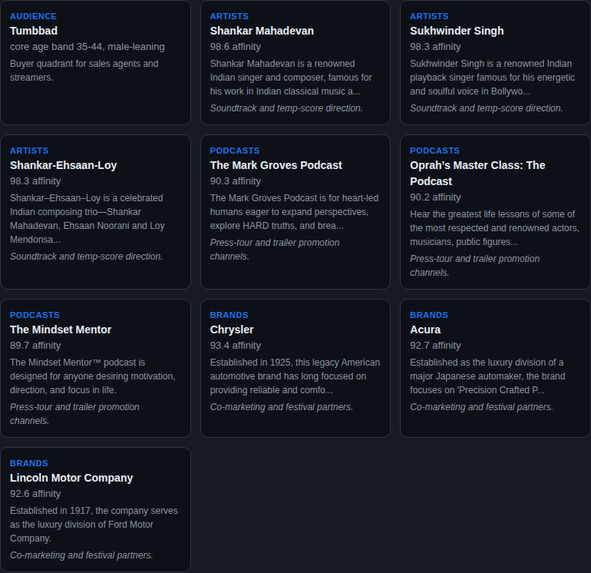591x573 pixels.
Task: Click co-marketing note under Lincoln Motor Company
Action: point(81,555)
